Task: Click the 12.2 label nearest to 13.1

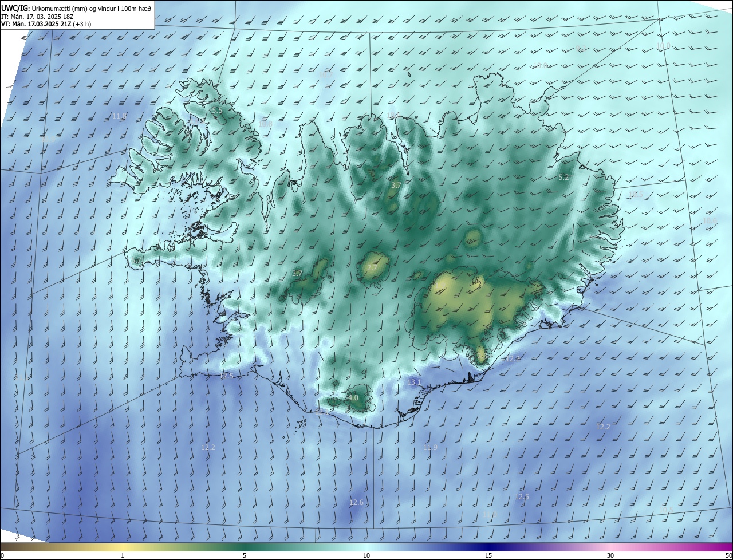Action: (x=513, y=358)
